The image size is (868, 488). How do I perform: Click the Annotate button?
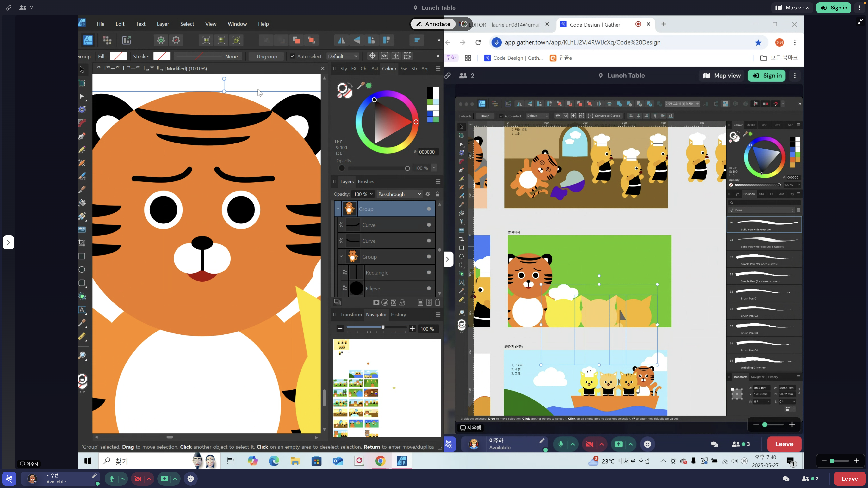(x=433, y=24)
